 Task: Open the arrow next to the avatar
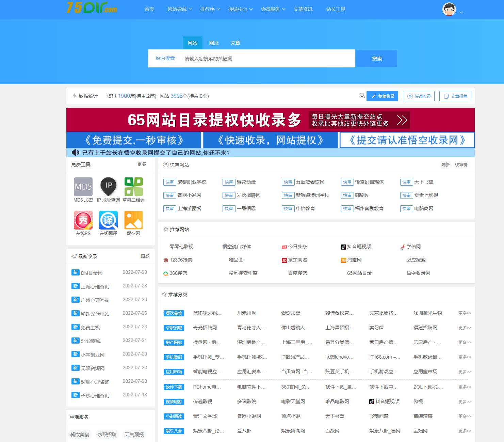point(461,12)
